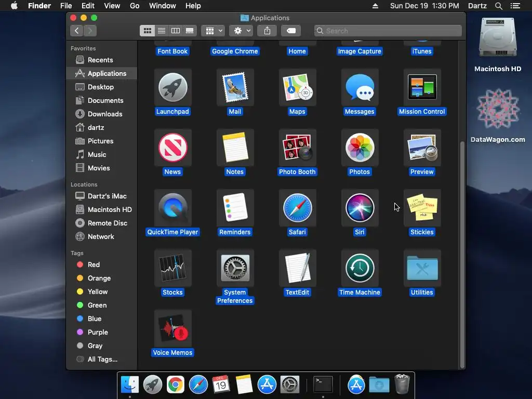Show All Tags in sidebar

click(102, 360)
